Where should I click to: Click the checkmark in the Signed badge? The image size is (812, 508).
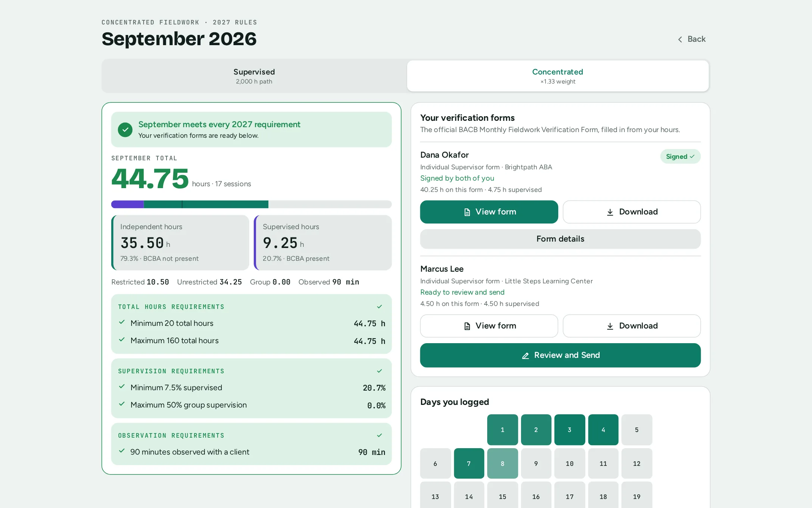coord(692,157)
